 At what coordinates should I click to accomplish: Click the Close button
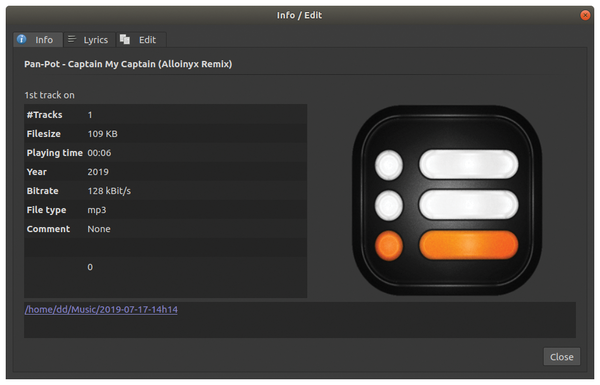point(562,357)
